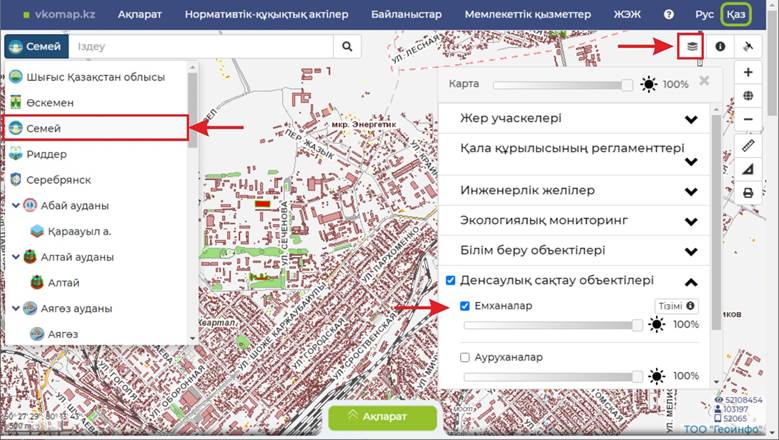
Task: Zoom out the map with minus button
Action: [748, 120]
